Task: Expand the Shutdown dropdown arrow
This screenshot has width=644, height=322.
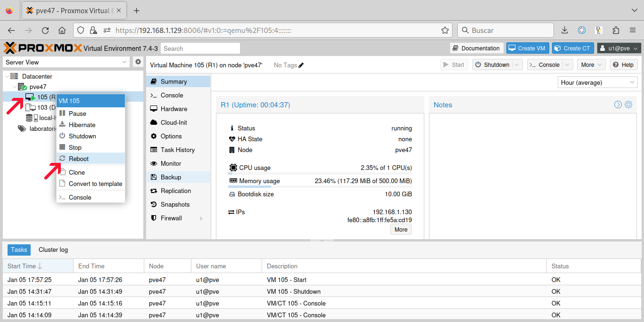Action: (x=518, y=65)
